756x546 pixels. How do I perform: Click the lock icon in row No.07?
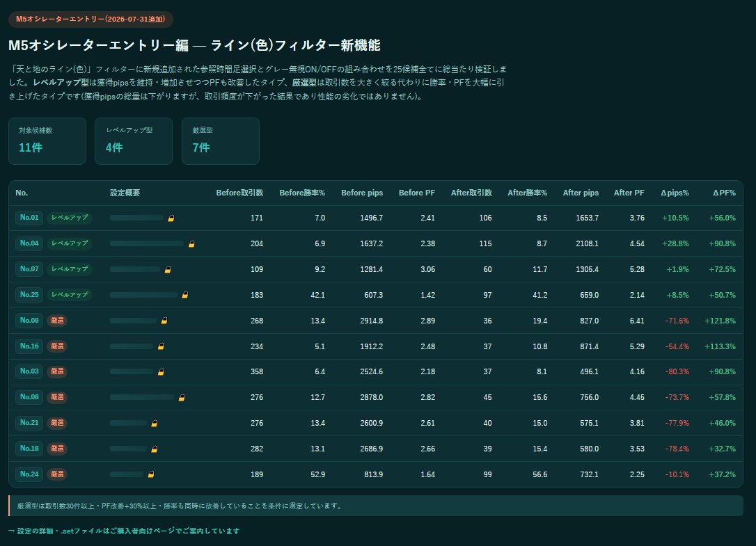coord(168,269)
